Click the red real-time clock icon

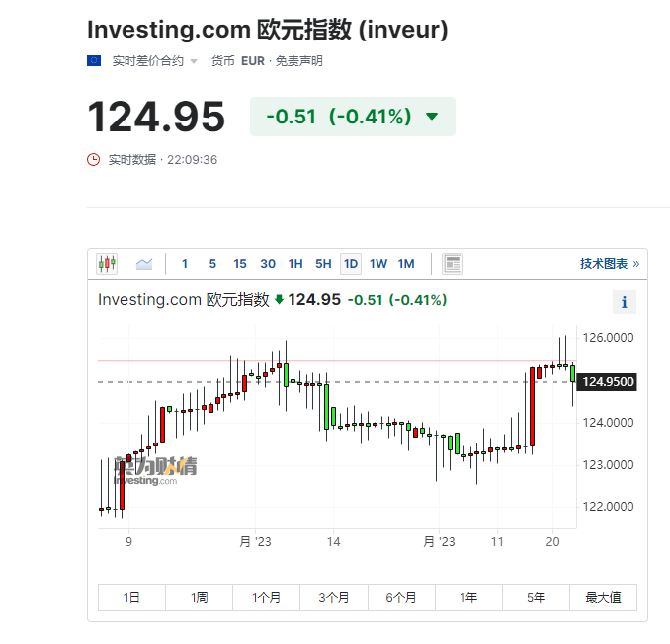[94, 160]
